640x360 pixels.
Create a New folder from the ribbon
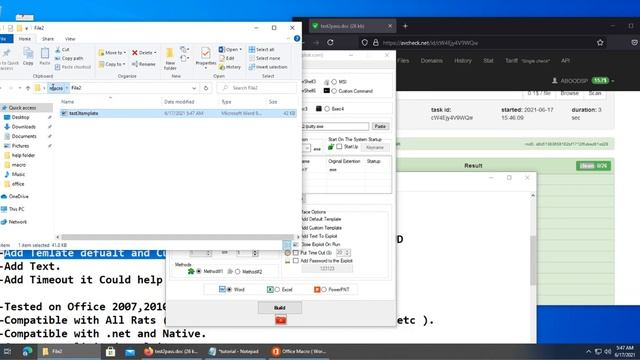coord(170,58)
